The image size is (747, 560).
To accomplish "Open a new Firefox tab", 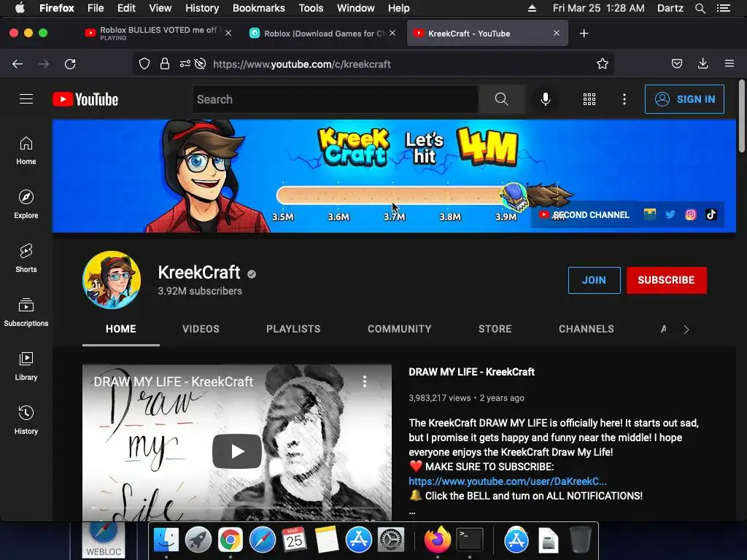I will pos(584,34).
